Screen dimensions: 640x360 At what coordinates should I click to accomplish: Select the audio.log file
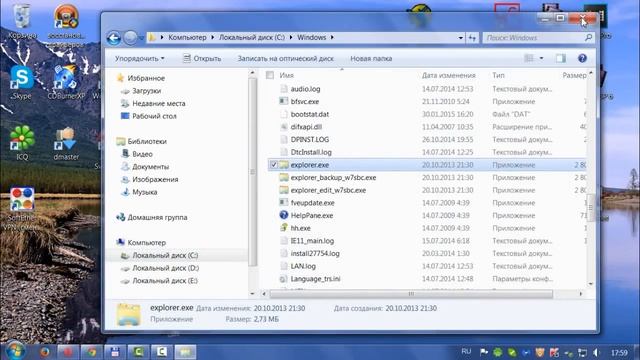coord(305,89)
